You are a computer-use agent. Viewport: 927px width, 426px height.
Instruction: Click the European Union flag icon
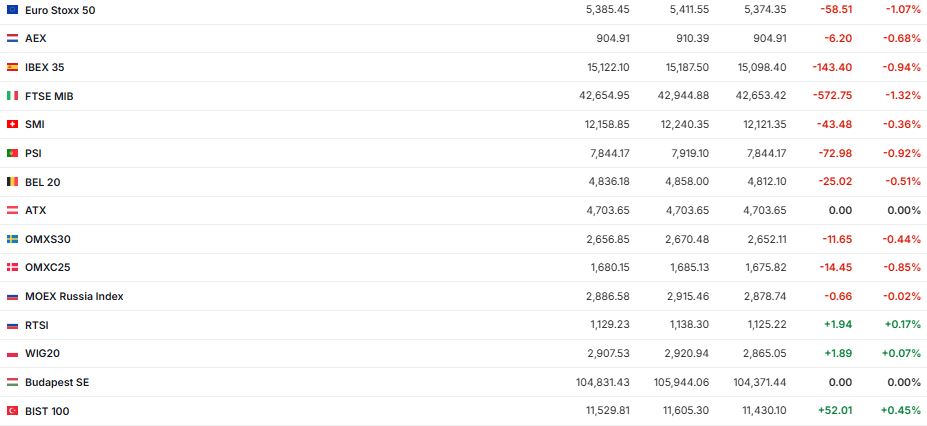(12, 9)
